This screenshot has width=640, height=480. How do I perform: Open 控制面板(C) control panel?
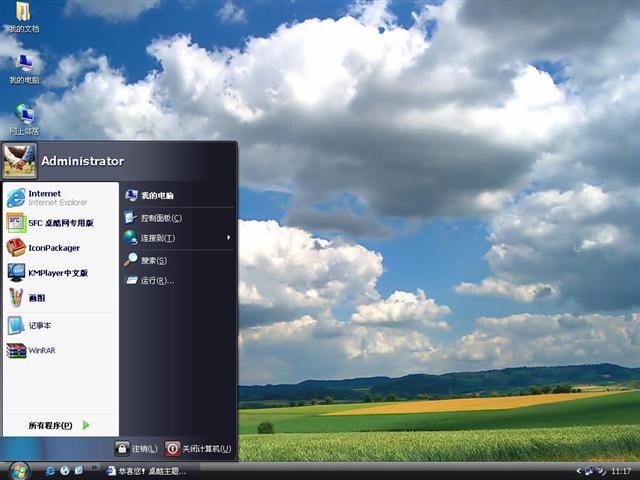(x=178, y=218)
